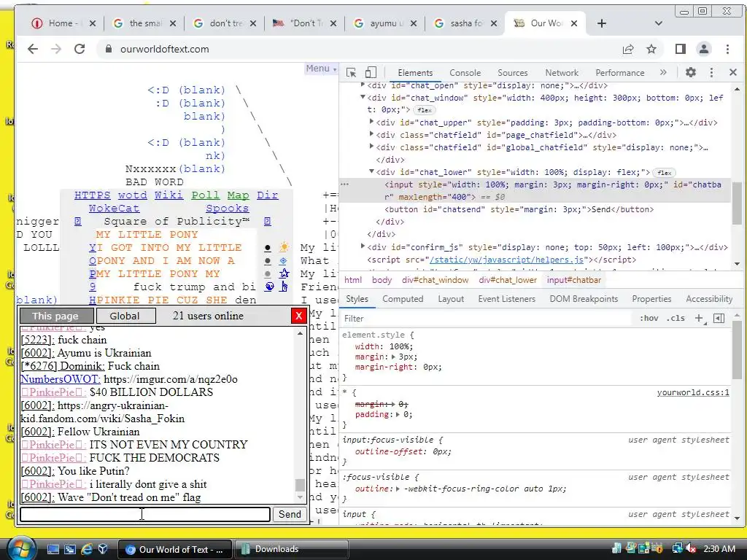Click the chat message input box
The width and height of the screenshot is (747, 560).
click(145, 514)
